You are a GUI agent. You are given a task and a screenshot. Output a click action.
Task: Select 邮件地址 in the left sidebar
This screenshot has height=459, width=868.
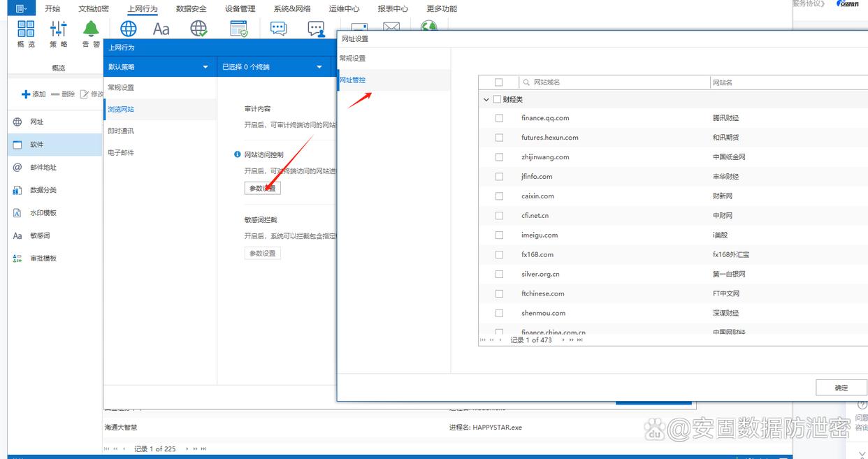click(x=43, y=168)
